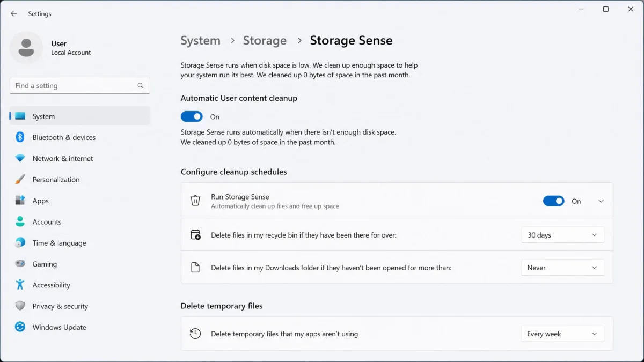Screen dimensions: 644x362
Task: Maximize the Settings window
Action: coord(605,9)
